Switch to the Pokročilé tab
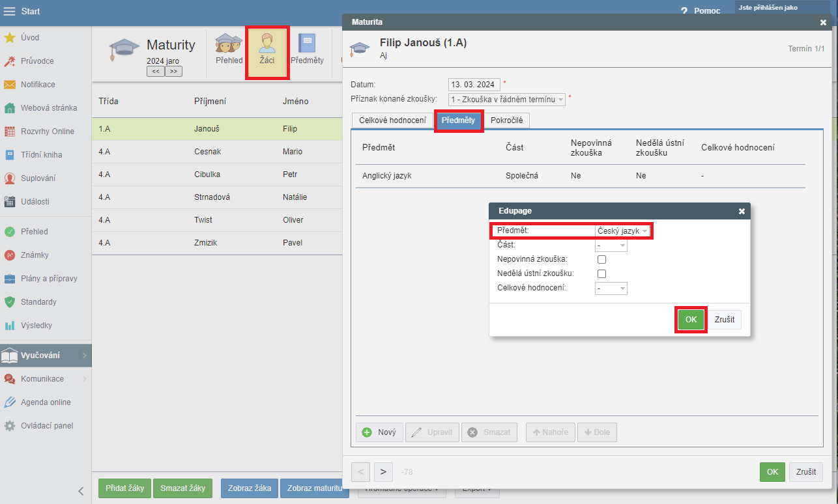Viewport: 838px width, 504px height. (506, 120)
